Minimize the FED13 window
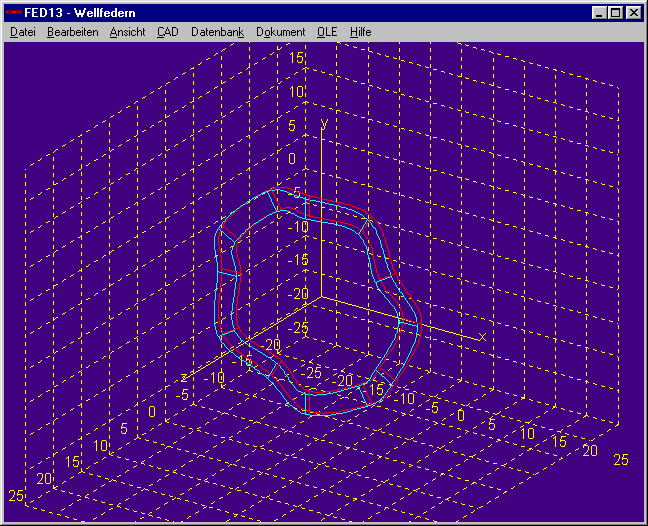Viewport: 648px width, 526px height. (599, 13)
